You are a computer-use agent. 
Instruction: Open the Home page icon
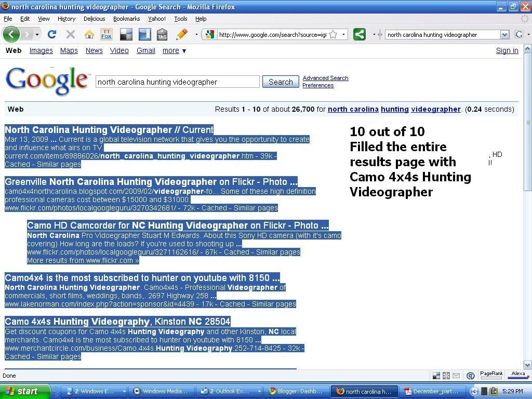point(89,34)
